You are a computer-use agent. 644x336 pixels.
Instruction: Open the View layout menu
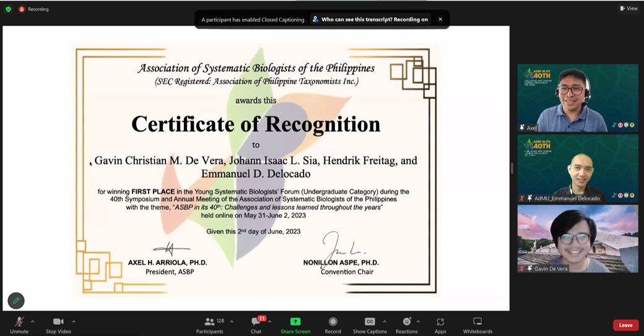click(629, 8)
